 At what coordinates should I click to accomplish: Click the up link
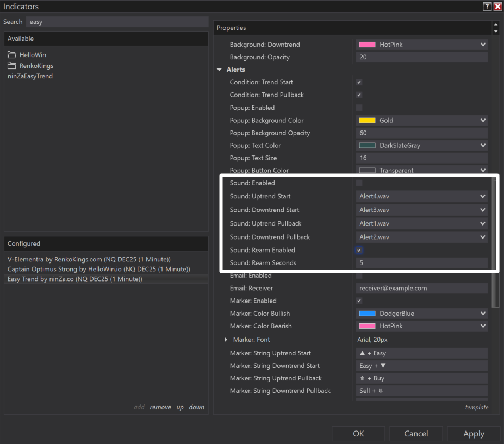click(x=179, y=408)
